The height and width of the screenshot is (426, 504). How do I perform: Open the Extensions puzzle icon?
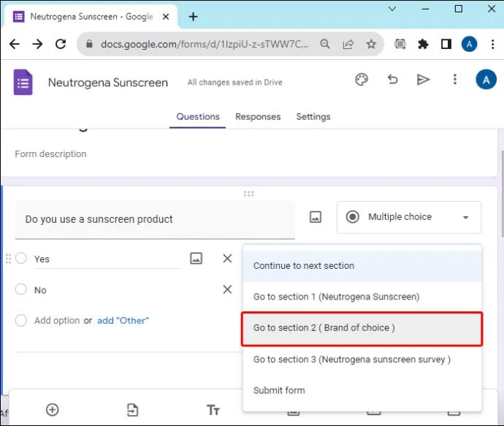pos(423,44)
